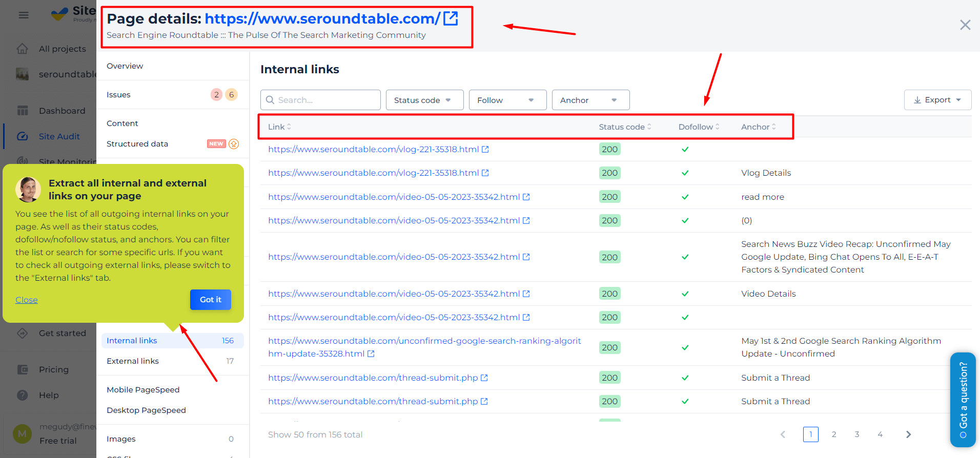Open external icon for (0) anchor row link
The image size is (980, 458).
(x=526, y=220)
